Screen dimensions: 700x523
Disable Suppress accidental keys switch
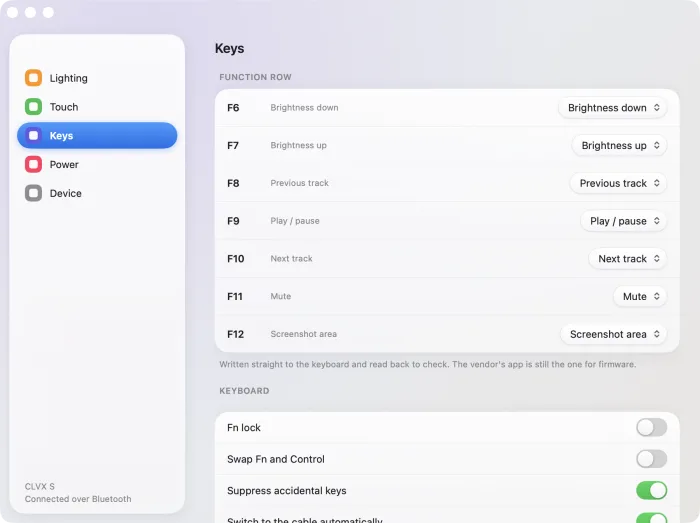(x=651, y=490)
